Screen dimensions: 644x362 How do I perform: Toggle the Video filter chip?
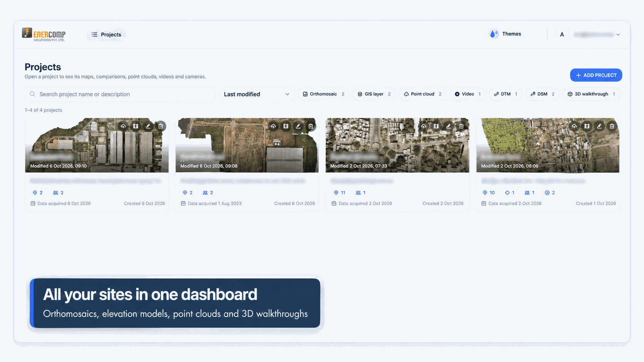[x=468, y=94]
